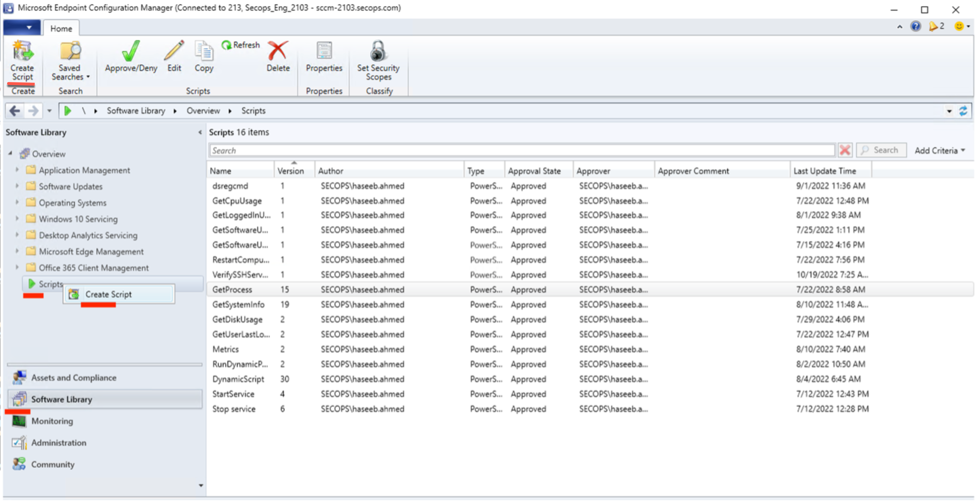Image resolution: width=980 pixels, height=503 pixels.
Task: Collapse the Software Library navigation pane
Action: click(200, 132)
